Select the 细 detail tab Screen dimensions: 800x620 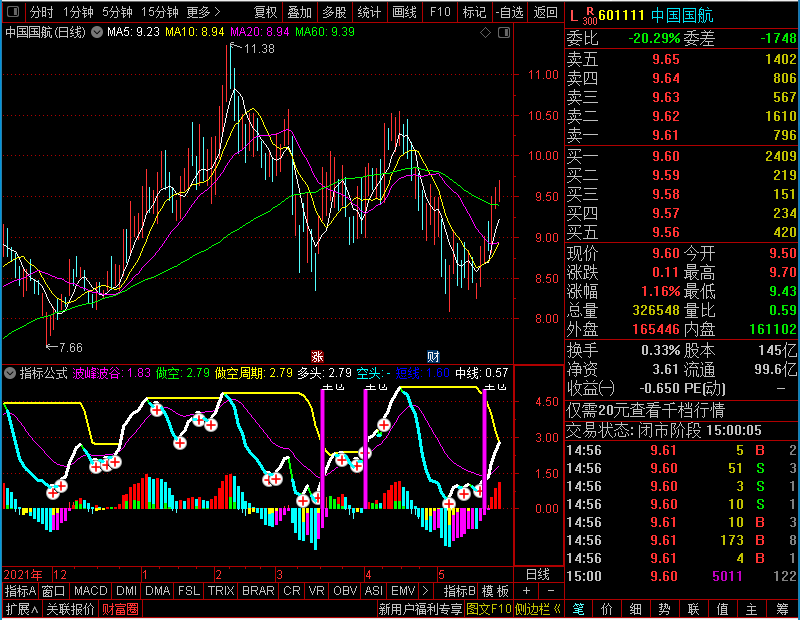636,609
